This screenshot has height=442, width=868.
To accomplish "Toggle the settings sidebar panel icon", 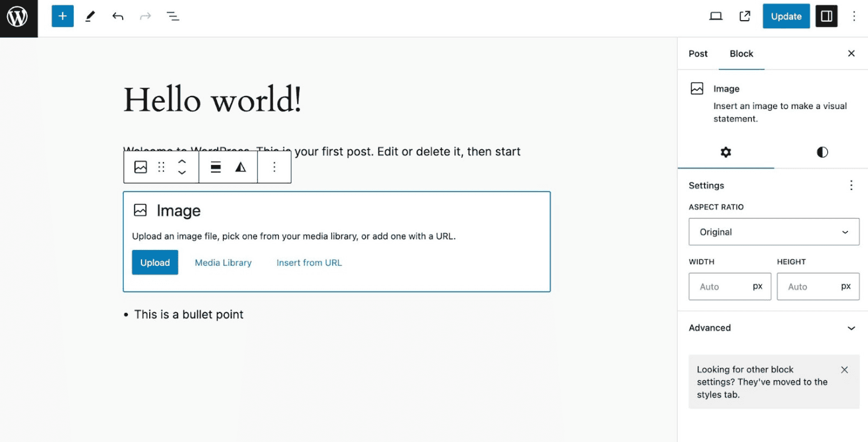I will pyautogui.click(x=826, y=16).
